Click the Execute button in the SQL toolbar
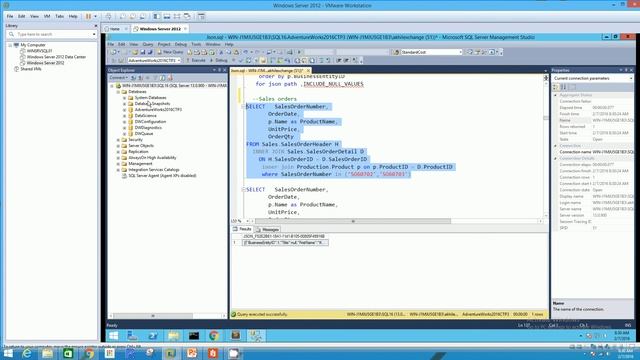The image size is (640, 360). (196, 60)
